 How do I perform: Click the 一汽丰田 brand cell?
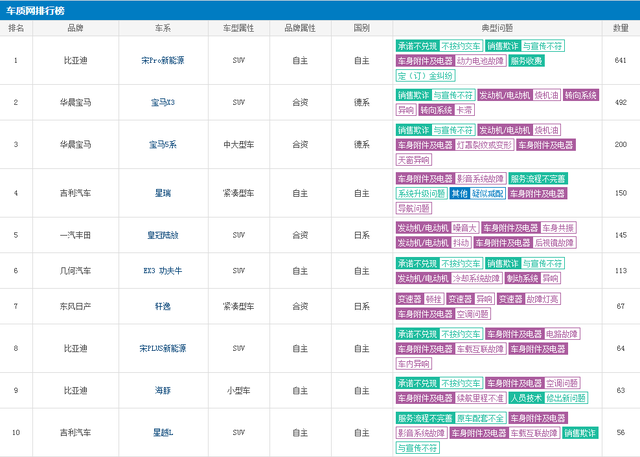click(76, 235)
